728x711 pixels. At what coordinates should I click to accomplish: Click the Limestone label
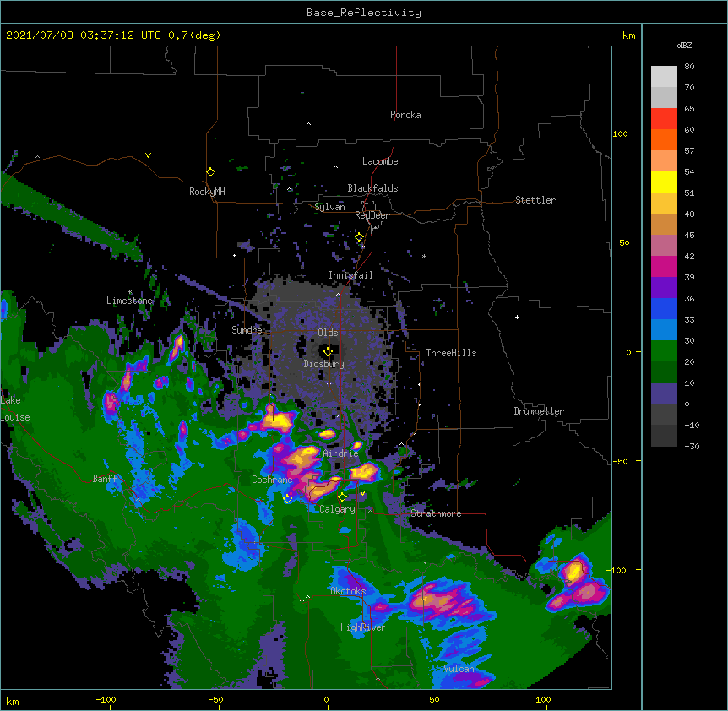[129, 301]
